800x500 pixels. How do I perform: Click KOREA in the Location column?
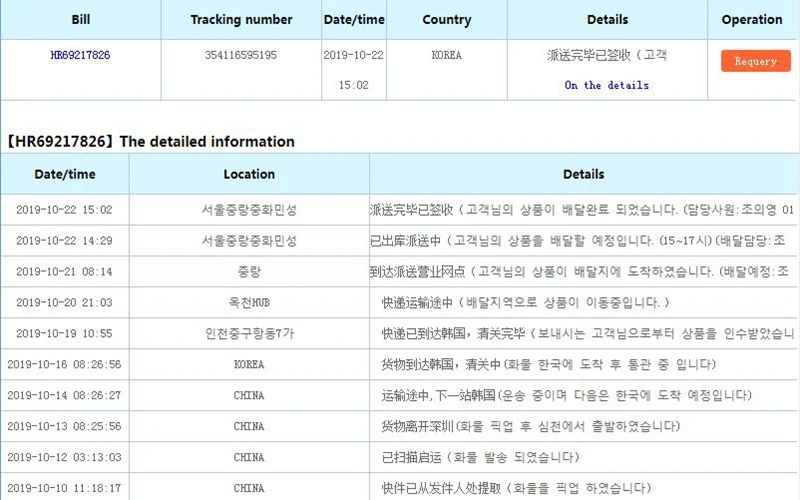coord(249,364)
